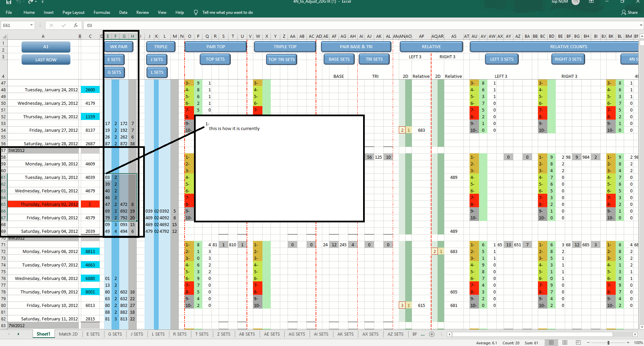Switch to the Formulas ribbon tab
Viewport: 644px width, 346px height.
coord(102,12)
